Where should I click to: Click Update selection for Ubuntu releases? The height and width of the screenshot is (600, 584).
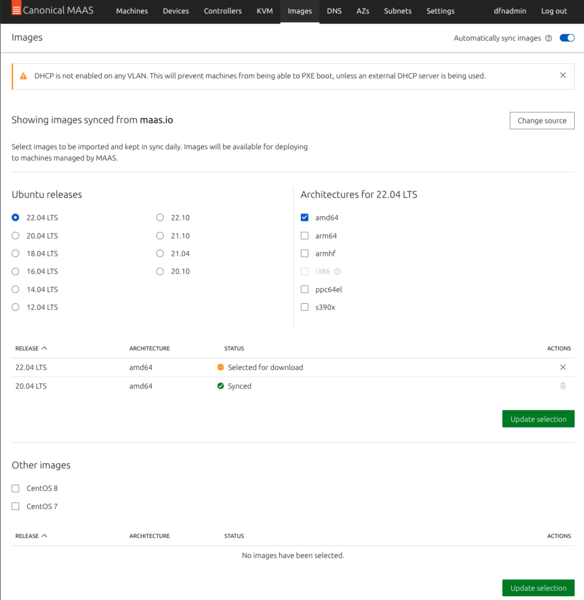click(538, 419)
